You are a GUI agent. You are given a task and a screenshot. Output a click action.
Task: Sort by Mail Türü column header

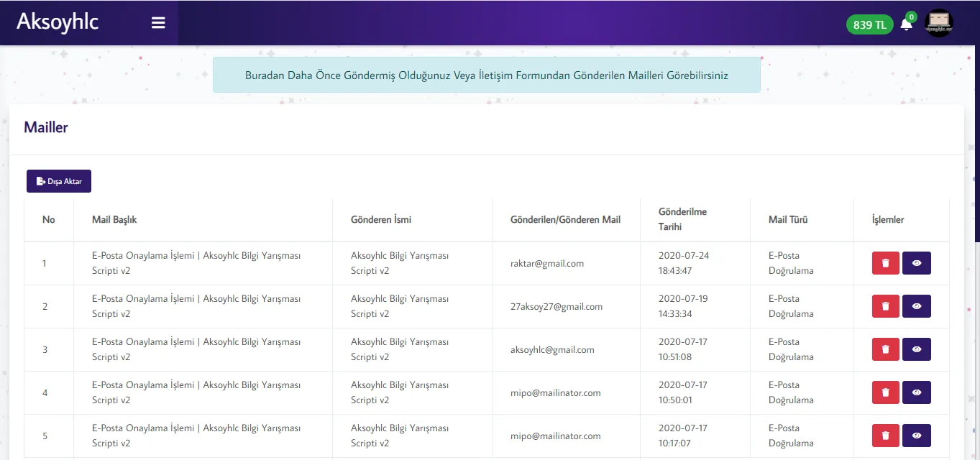[802, 219]
